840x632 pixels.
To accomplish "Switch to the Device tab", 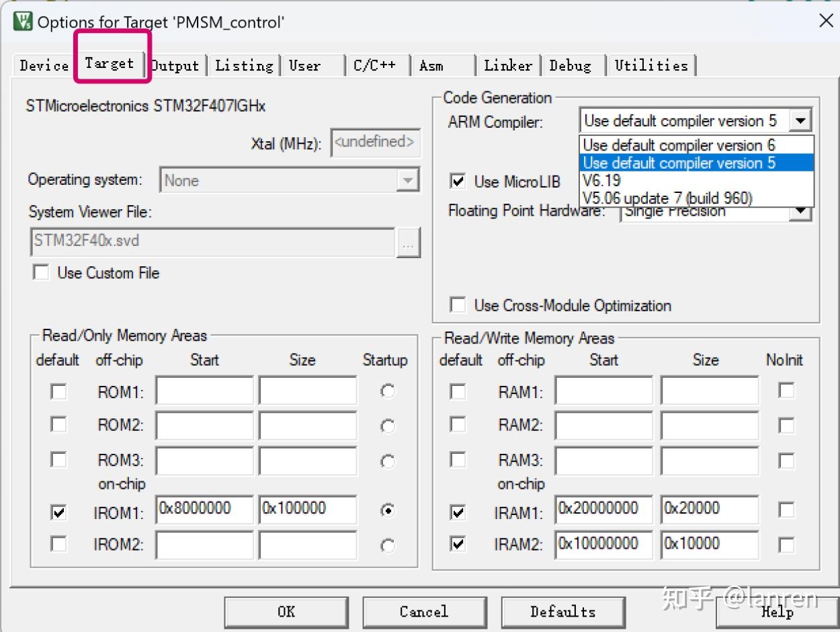I will (x=44, y=65).
